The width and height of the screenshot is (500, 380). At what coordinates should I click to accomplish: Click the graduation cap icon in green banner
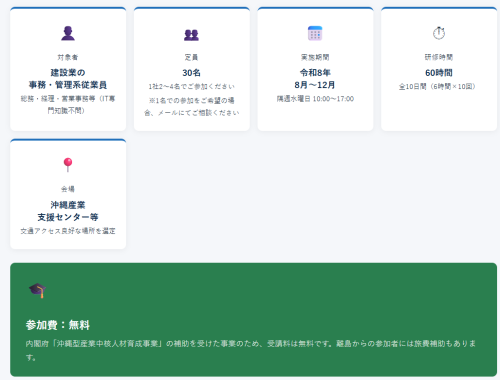(37, 290)
